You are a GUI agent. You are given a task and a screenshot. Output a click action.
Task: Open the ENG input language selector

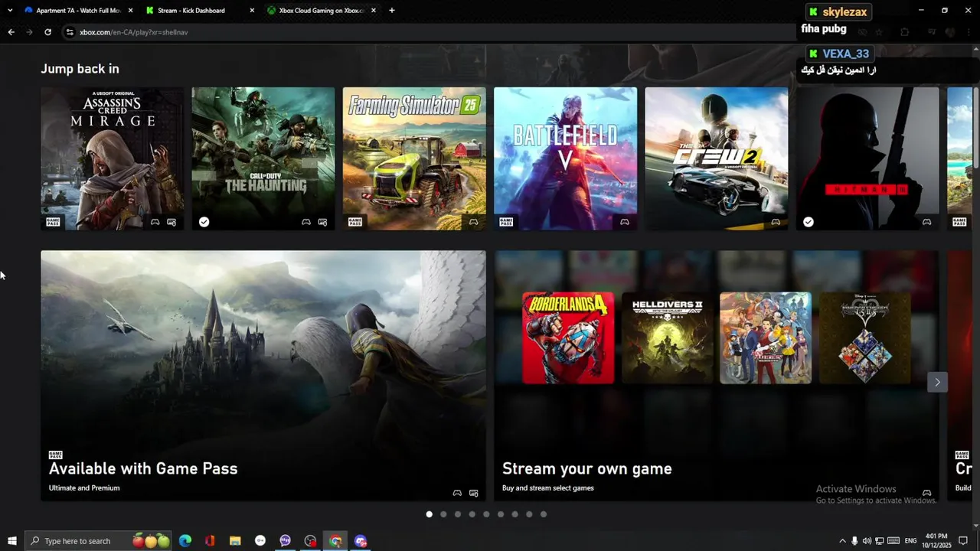[911, 541]
